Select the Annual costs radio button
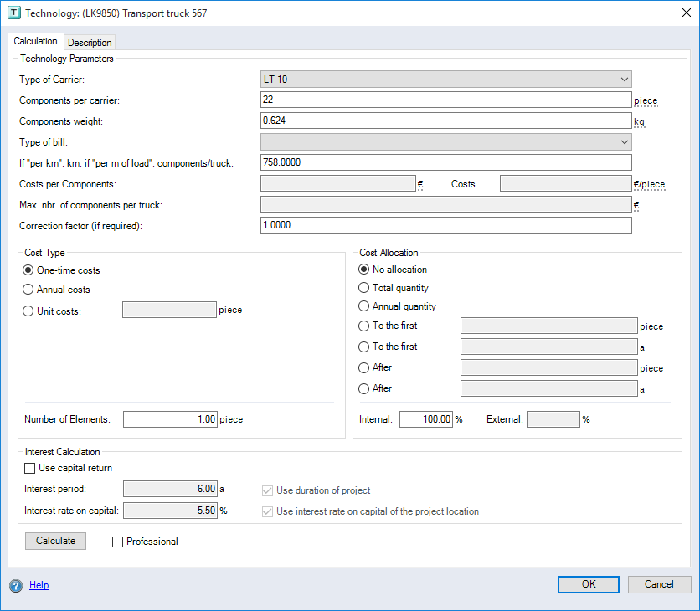Image resolution: width=700 pixels, height=611 pixels. 29,290
